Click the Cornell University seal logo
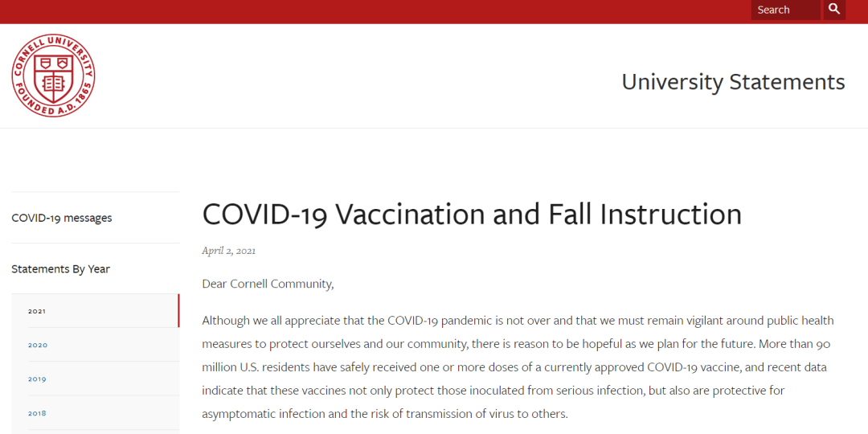Screen dimensions: 868x434 (x=54, y=76)
